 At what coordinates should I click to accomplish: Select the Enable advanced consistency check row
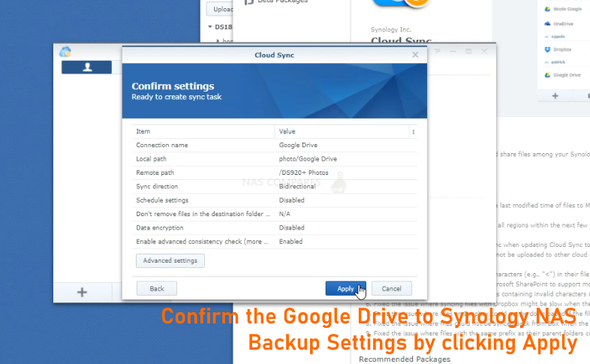275,242
